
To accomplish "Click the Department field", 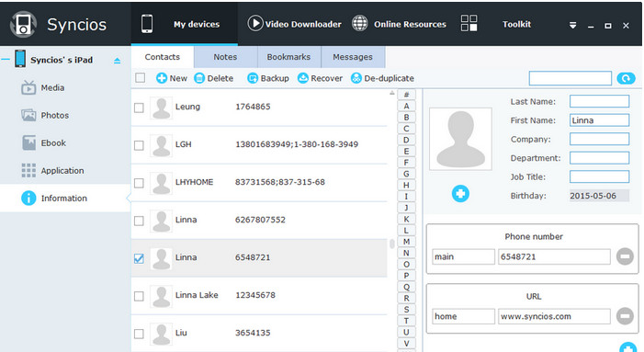I will (x=599, y=158).
